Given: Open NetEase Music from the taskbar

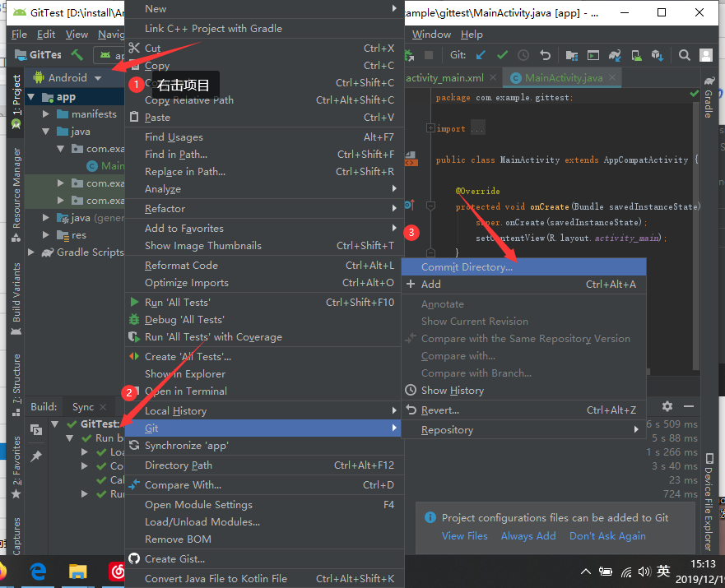Looking at the screenshot, I should 117,572.
